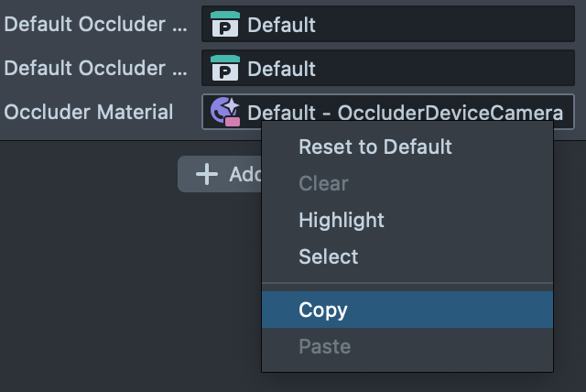Viewport: 586px width, 392px height.
Task: Click the Paste context menu entry
Action: pos(324,346)
